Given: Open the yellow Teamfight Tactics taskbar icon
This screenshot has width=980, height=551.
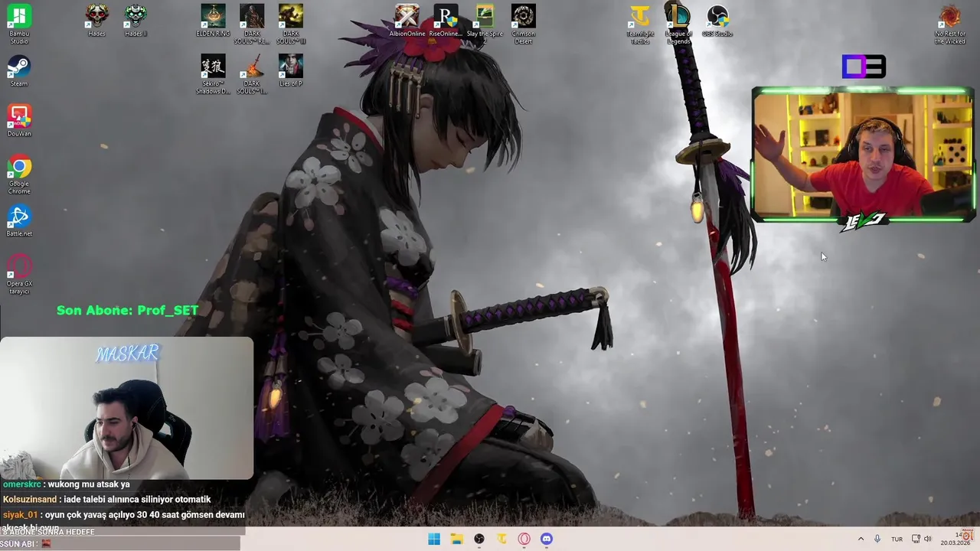Looking at the screenshot, I should pyautogui.click(x=501, y=539).
